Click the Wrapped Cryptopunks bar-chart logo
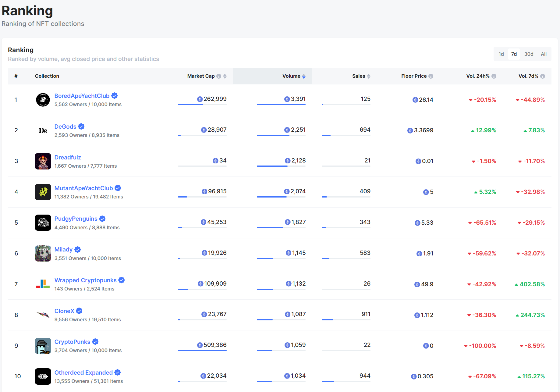This screenshot has width=560, height=392. (x=43, y=284)
